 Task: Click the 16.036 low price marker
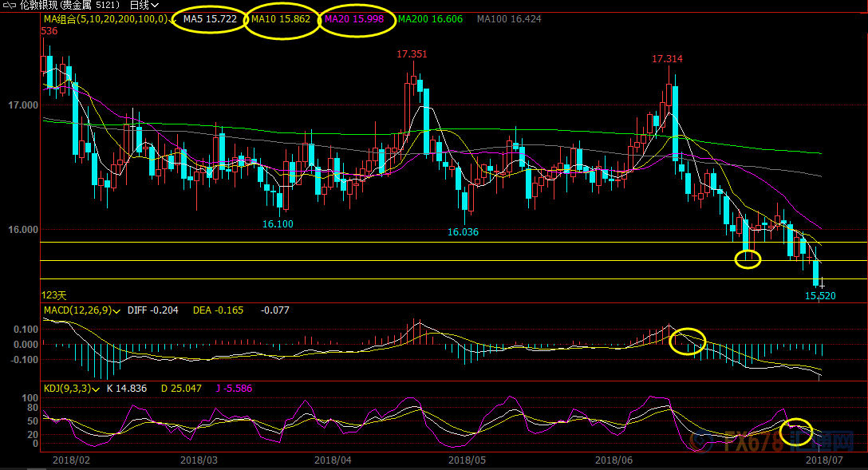pos(463,232)
